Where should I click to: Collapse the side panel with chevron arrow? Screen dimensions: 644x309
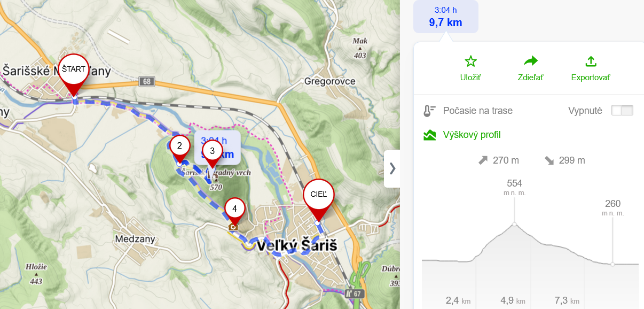(x=392, y=168)
